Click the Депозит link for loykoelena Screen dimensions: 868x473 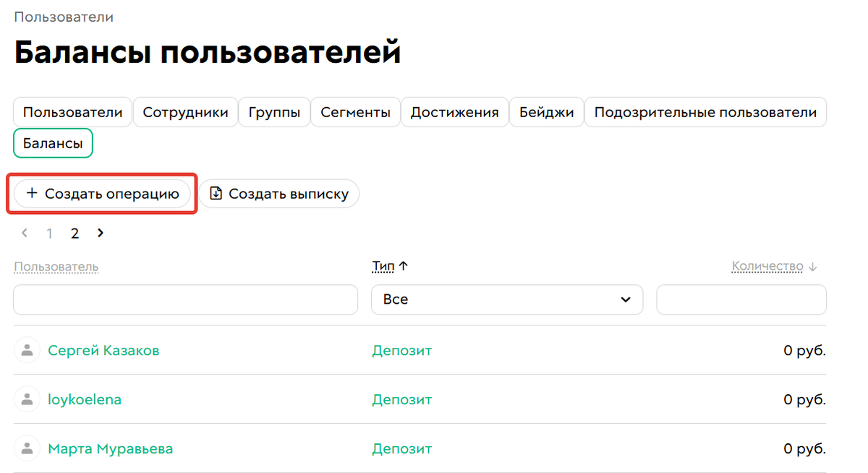[x=401, y=399]
